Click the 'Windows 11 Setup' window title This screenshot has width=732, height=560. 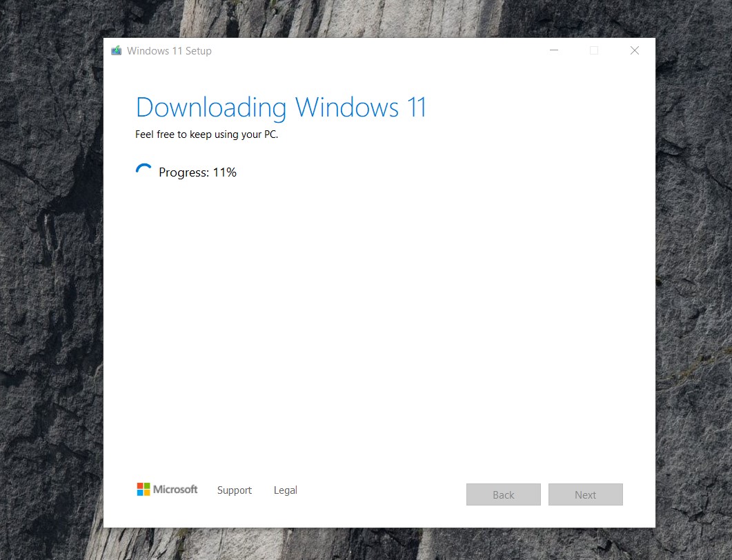(x=169, y=51)
